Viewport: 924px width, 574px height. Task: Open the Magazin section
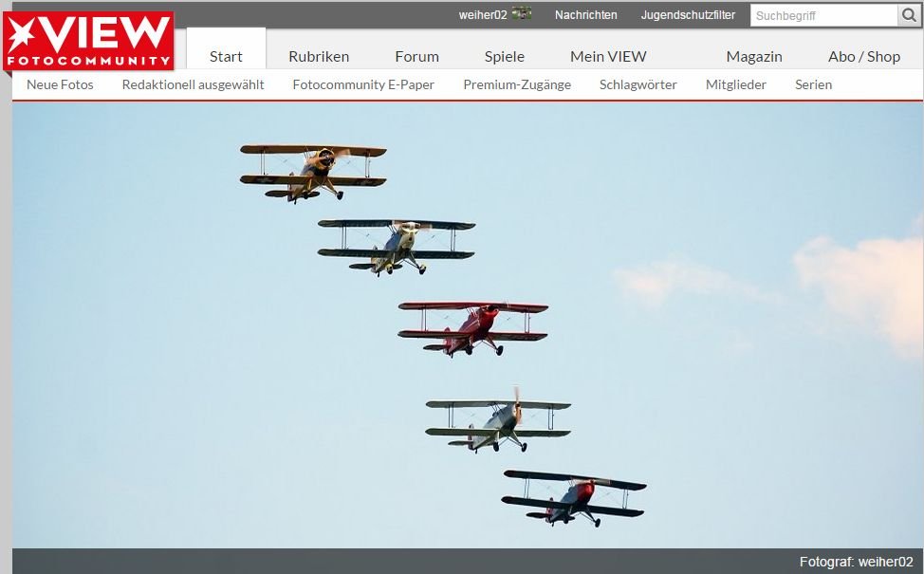pyautogui.click(x=753, y=56)
